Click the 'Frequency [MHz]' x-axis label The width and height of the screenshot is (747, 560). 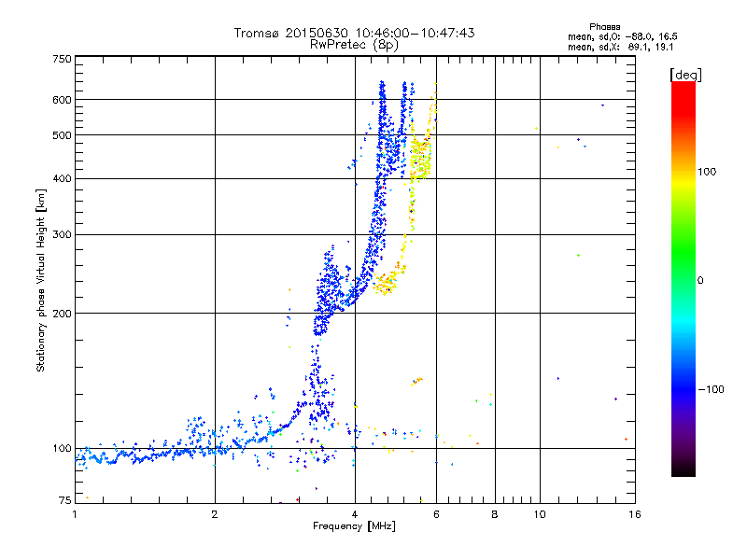click(x=354, y=526)
